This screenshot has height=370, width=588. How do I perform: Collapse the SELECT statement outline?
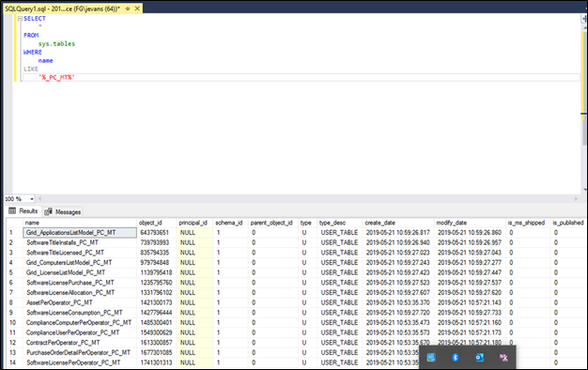tap(20, 19)
